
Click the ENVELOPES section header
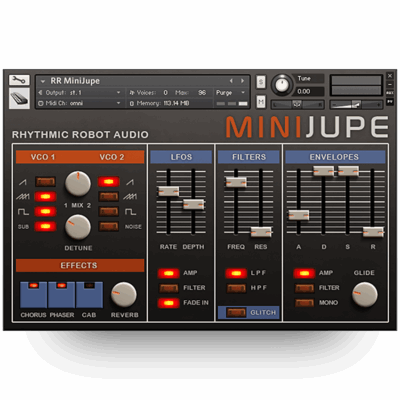[x=335, y=157]
